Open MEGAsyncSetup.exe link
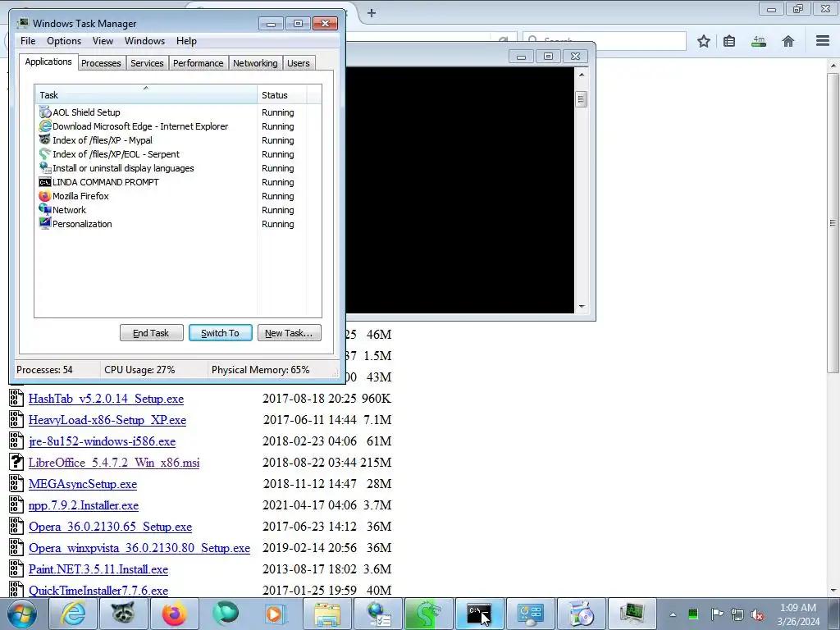The width and height of the screenshot is (840, 630). (83, 484)
